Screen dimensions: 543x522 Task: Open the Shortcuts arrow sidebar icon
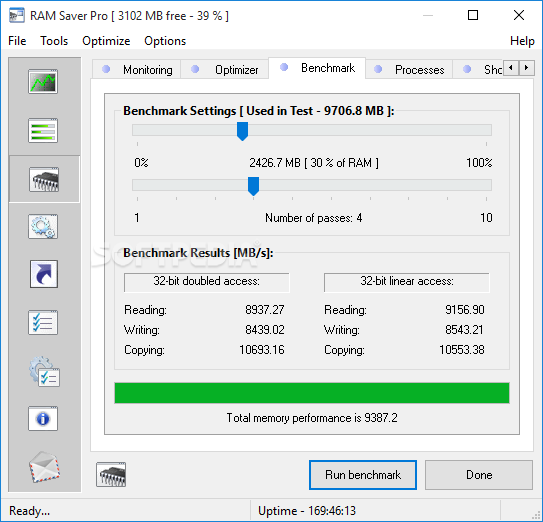click(x=44, y=274)
